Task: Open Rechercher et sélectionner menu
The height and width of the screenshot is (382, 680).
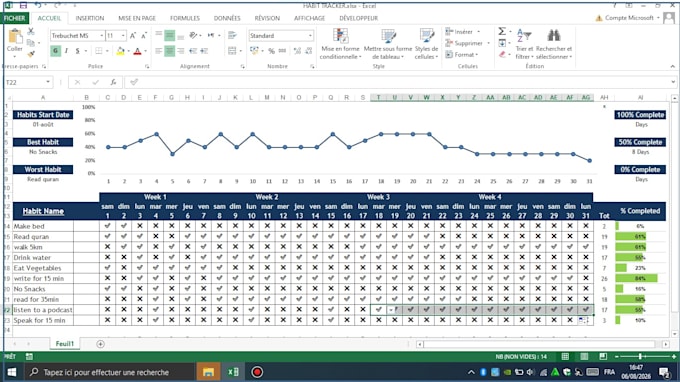Action: coord(554,44)
